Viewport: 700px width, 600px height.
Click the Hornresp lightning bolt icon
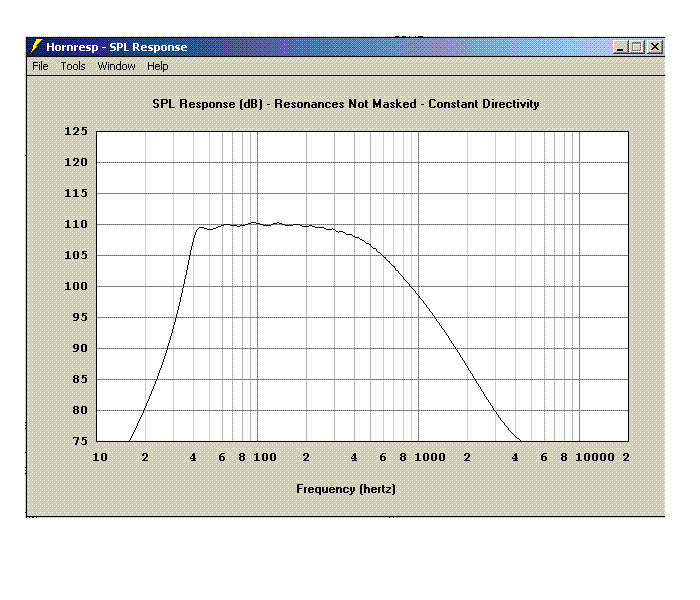[x=36, y=46]
